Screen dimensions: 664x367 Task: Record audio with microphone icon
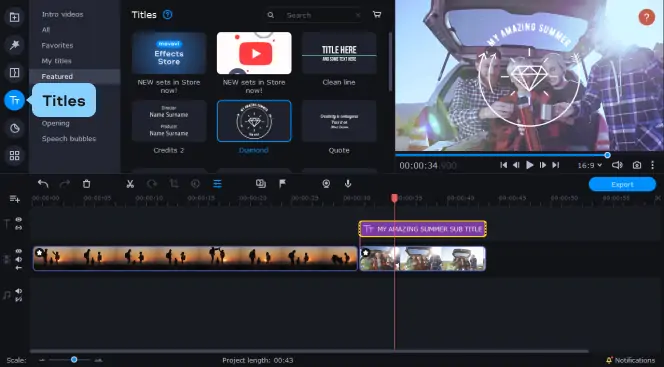click(348, 184)
